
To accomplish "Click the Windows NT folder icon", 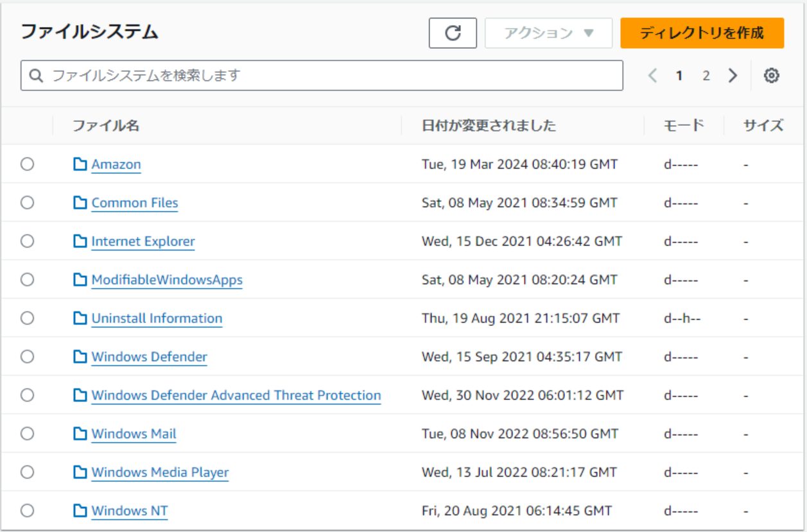I will 80,511.
